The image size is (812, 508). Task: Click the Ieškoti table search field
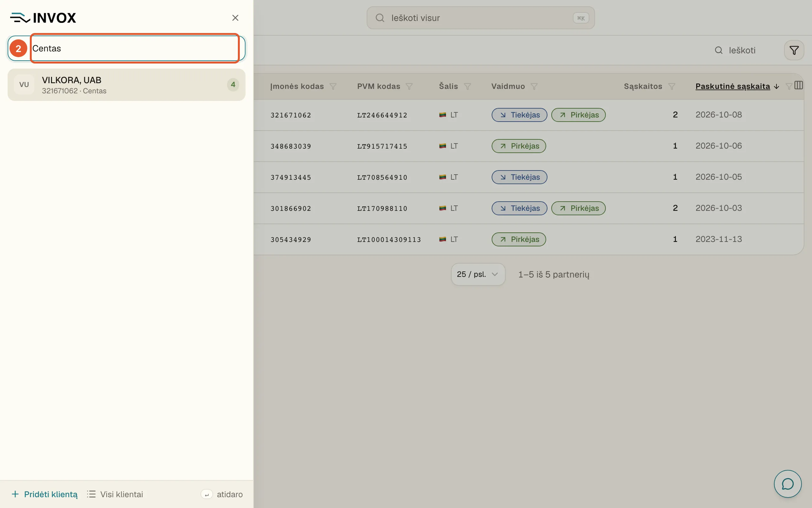(742, 50)
